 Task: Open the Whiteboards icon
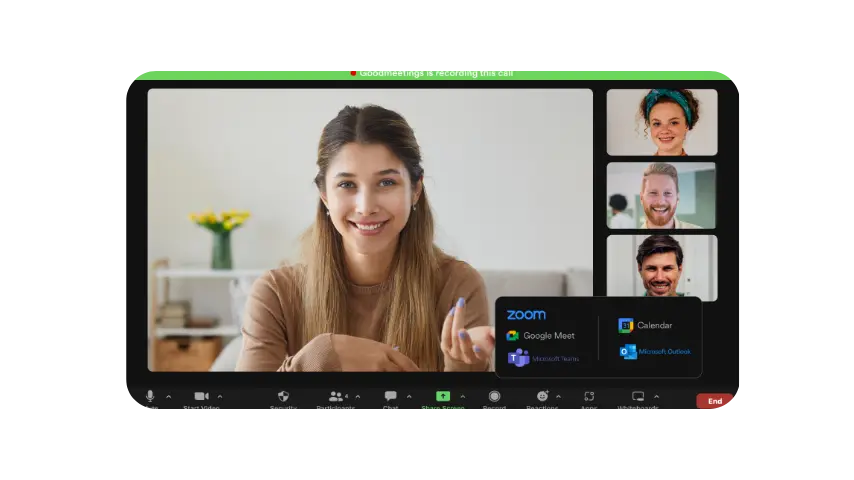(x=638, y=396)
